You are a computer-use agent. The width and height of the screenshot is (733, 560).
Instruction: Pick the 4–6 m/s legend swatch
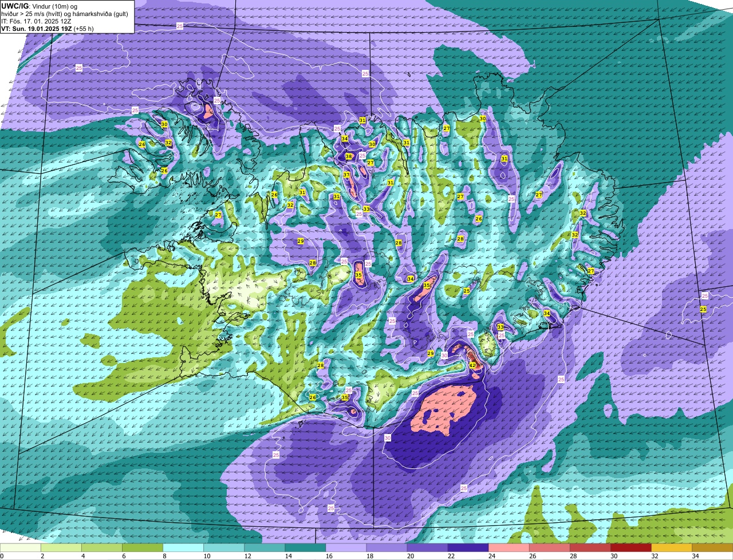pyautogui.click(x=102, y=548)
